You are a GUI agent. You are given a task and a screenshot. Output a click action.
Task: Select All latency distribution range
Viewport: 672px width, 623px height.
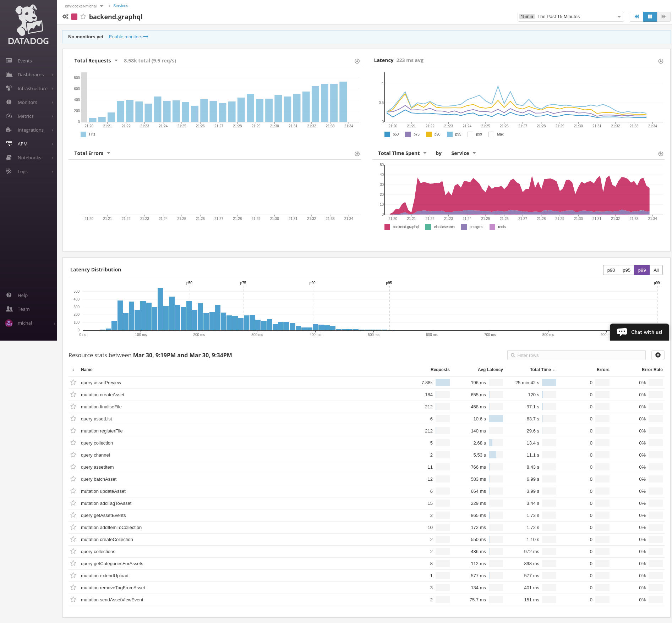point(656,270)
